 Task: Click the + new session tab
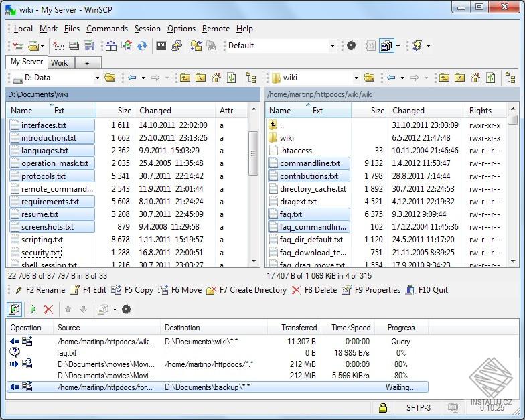tap(87, 63)
